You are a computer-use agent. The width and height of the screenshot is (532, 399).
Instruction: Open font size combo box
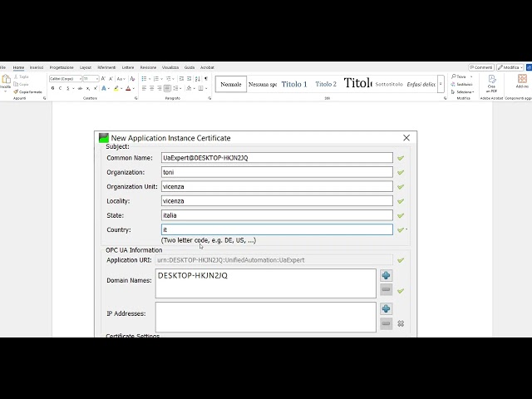[91, 79]
